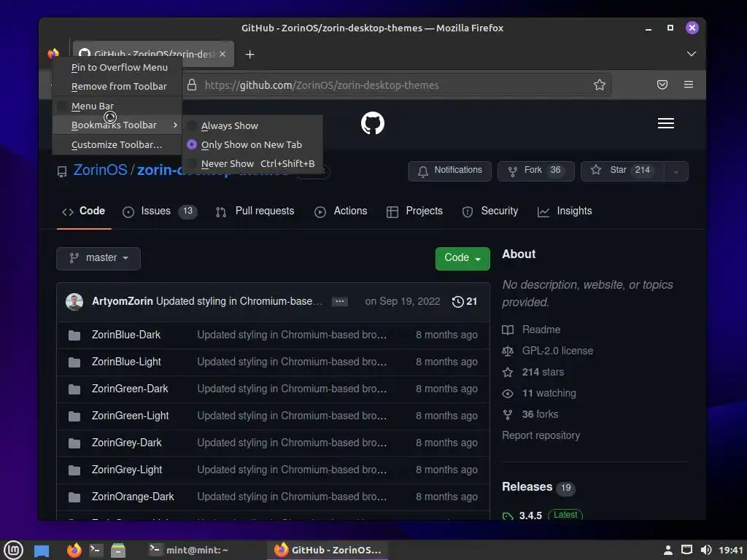The height and width of the screenshot is (560, 747).
Task: Click the watching eye icon
Action: pos(508,393)
